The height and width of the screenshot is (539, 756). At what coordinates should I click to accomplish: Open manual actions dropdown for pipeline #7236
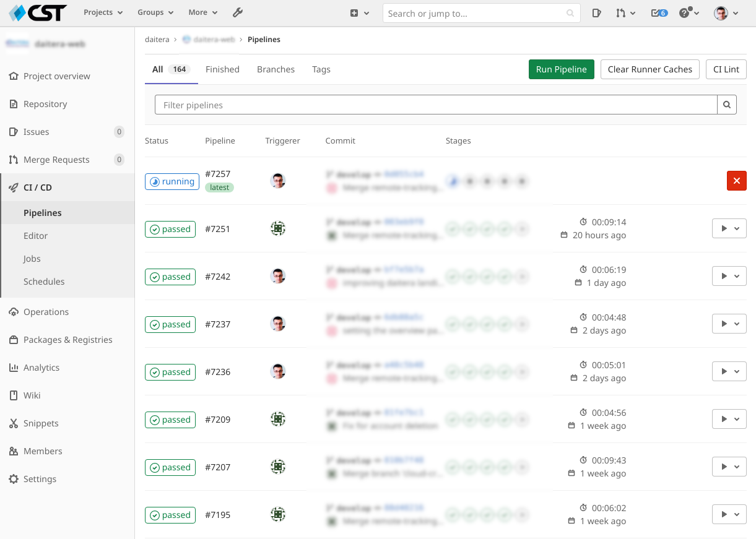point(729,371)
